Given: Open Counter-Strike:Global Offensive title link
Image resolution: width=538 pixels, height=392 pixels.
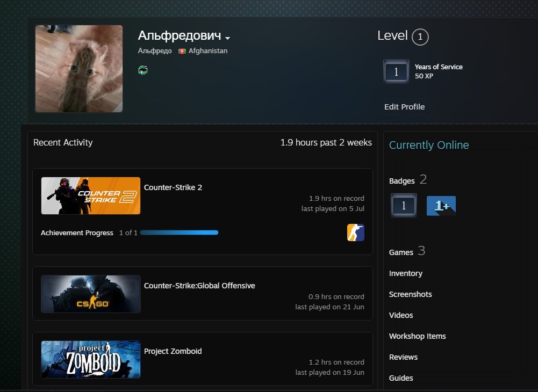Looking at the screenshot, I should tap(199, 286).
